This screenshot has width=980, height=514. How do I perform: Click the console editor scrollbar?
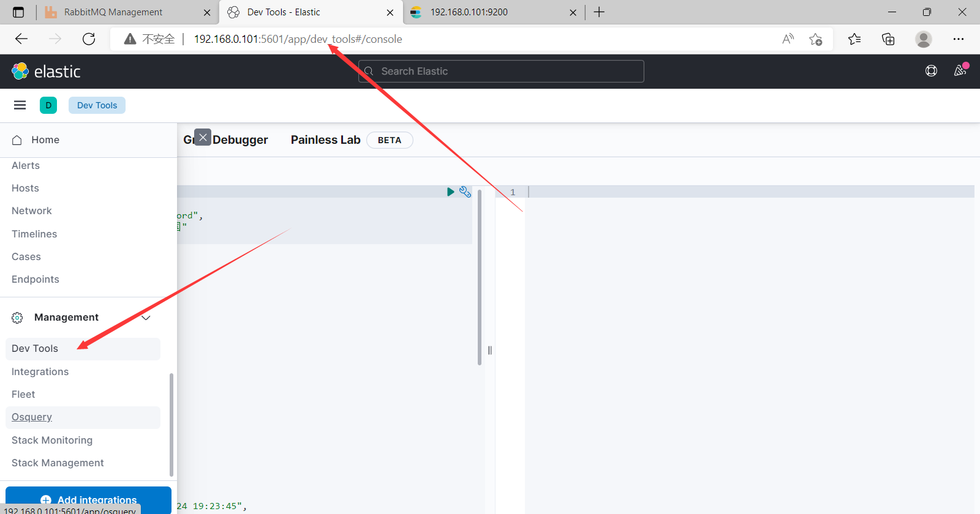pyautogui.click(x=480, y=277)
